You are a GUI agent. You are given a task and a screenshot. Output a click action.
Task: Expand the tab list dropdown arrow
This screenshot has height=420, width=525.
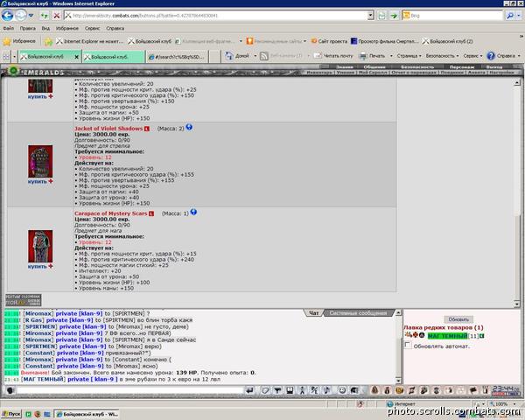[14, 57]
